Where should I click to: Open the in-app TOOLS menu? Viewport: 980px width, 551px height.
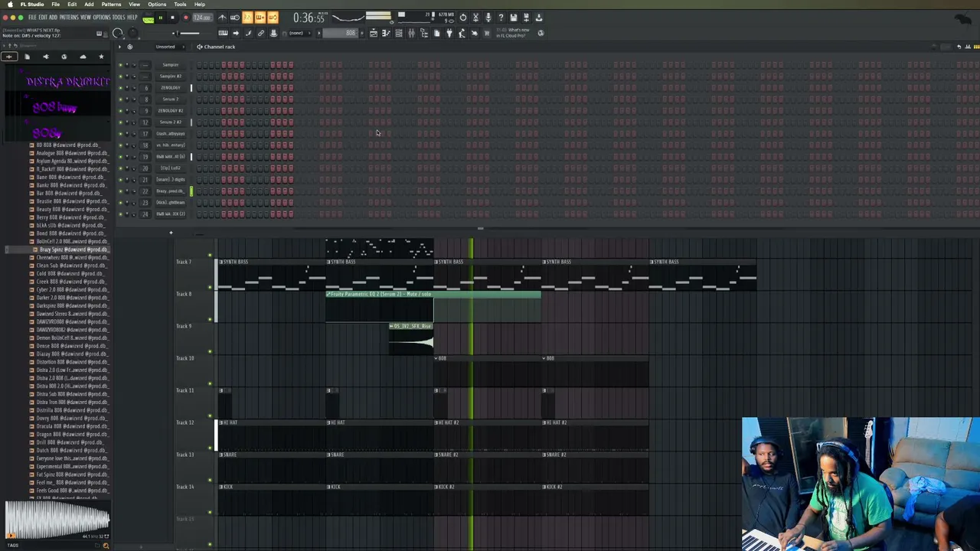[x=119, y=18]
